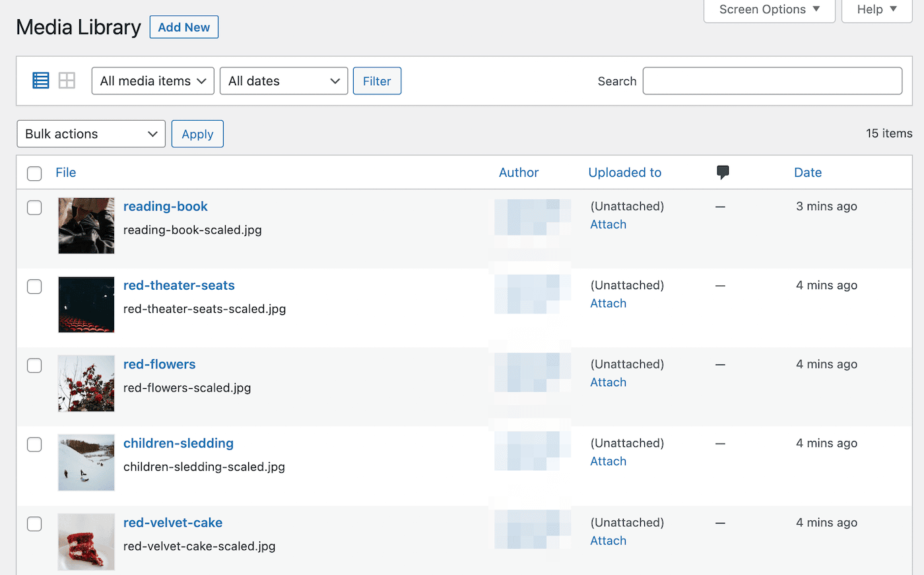Click the comments bubble column icon
The image size is (924, 575).
coord(723,172)
